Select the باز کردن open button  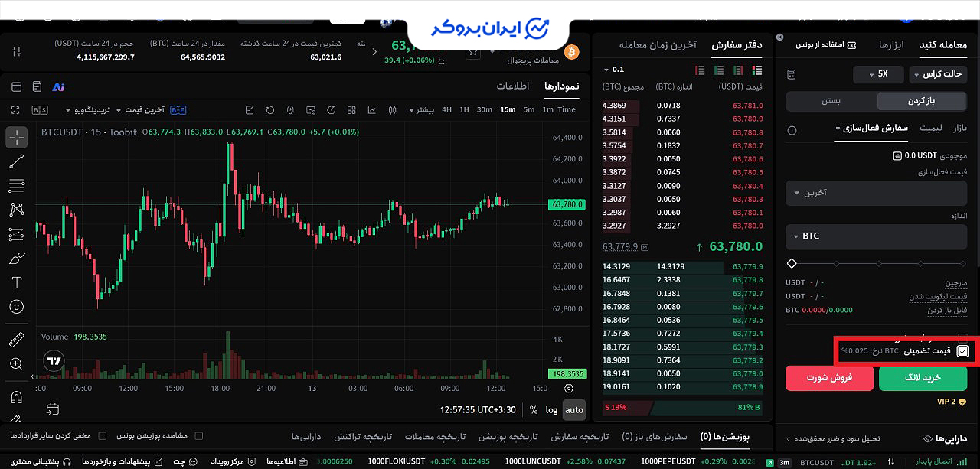(x=923, y=101)
